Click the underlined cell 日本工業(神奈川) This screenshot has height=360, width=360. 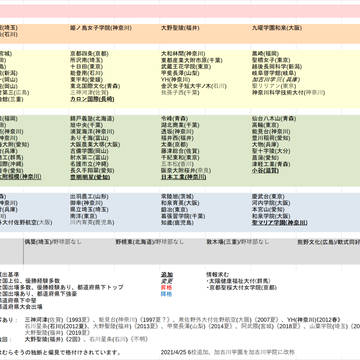coord(183,177)
